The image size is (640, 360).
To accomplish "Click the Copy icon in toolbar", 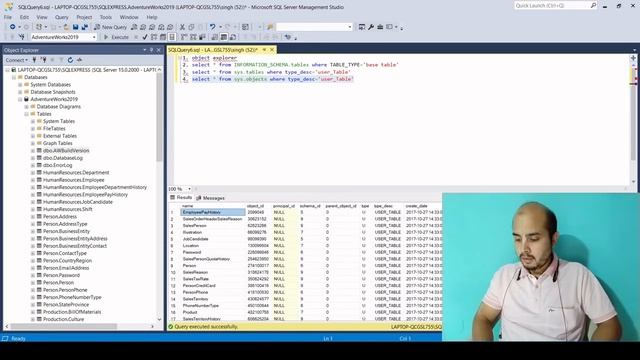I will [191, 27].
